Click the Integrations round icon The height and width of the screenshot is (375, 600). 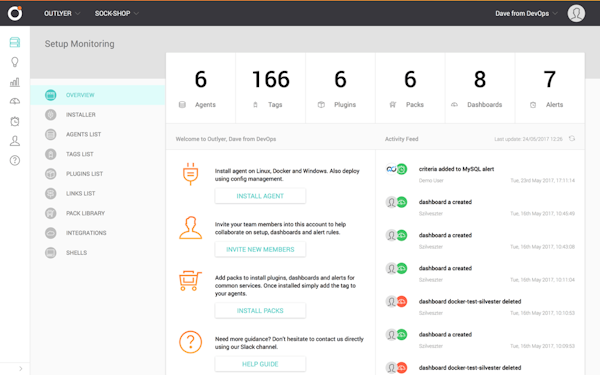pos(51,233)
